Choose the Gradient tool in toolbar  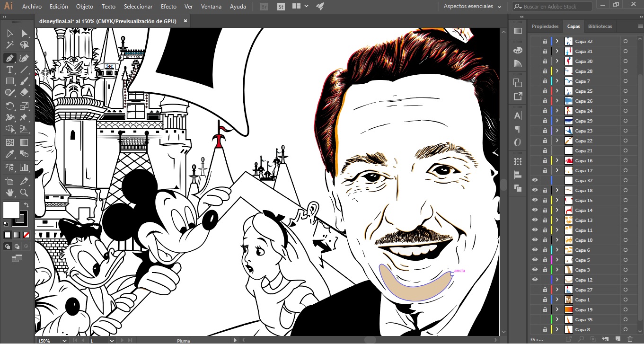[24, 142]
